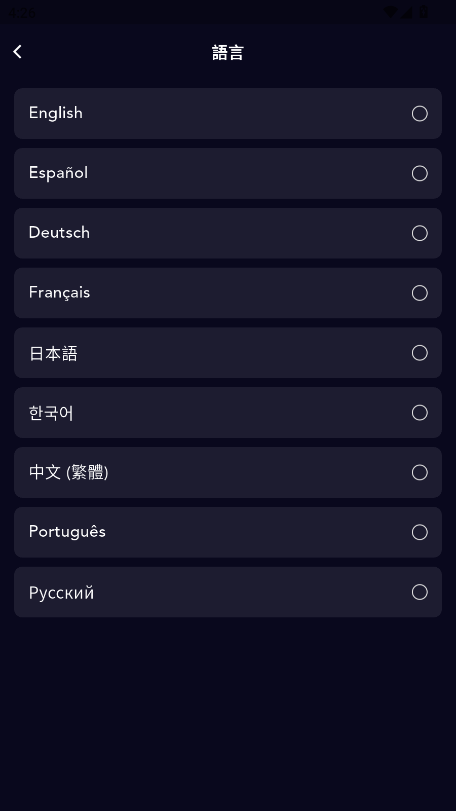Tap the 中文 (繁體) label
Viewport: 456px width, 811px height.
click(68, 472)
